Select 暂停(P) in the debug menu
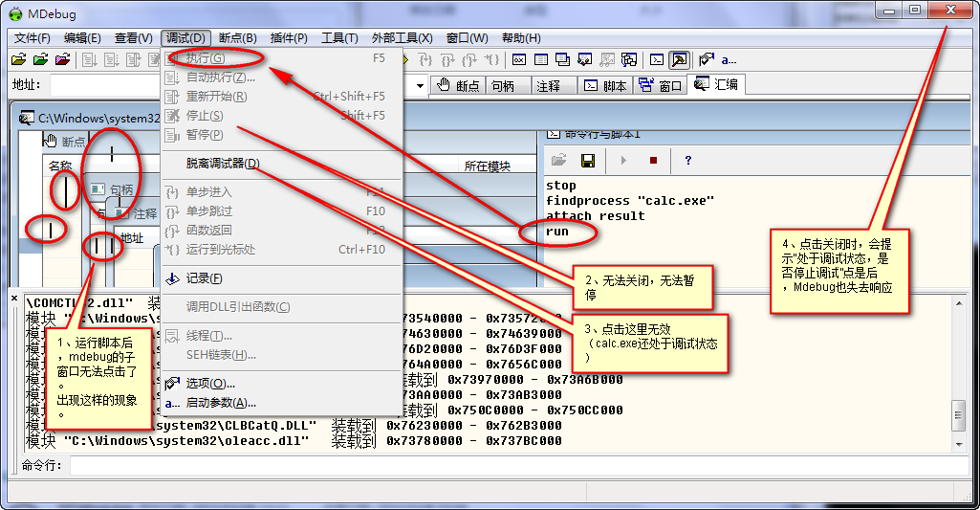980x510 pixels. 281,135
